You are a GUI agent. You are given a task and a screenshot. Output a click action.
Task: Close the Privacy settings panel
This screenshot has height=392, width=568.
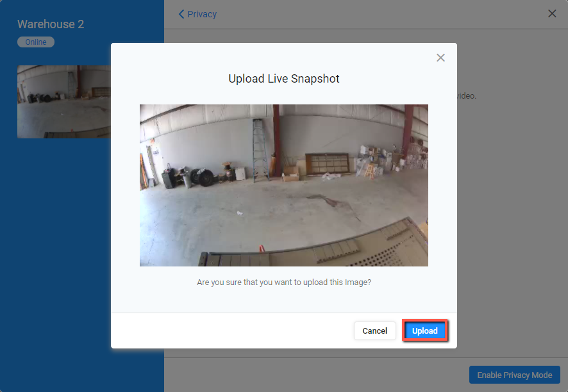click(552, 13)
